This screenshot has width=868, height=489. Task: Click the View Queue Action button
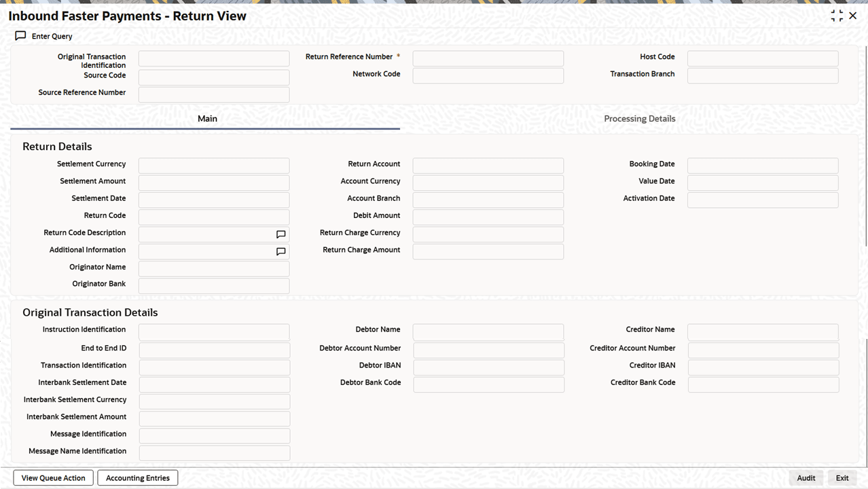[x=53, y=478]
